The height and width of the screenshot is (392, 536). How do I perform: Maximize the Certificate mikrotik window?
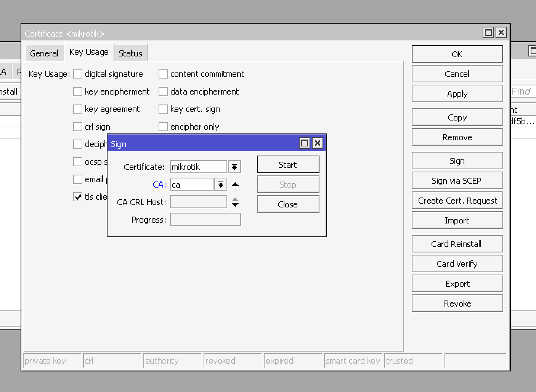pyautogui.click(x=488, y=33)
